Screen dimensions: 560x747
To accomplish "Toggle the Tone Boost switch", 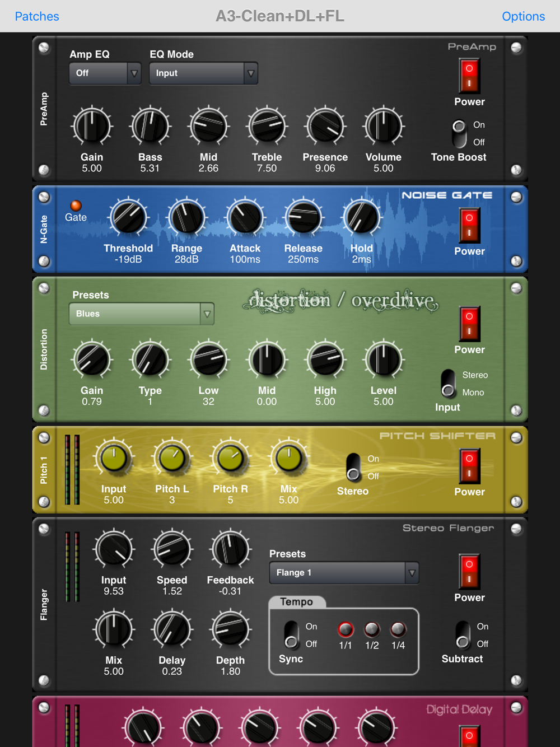I will pos(459,133).
